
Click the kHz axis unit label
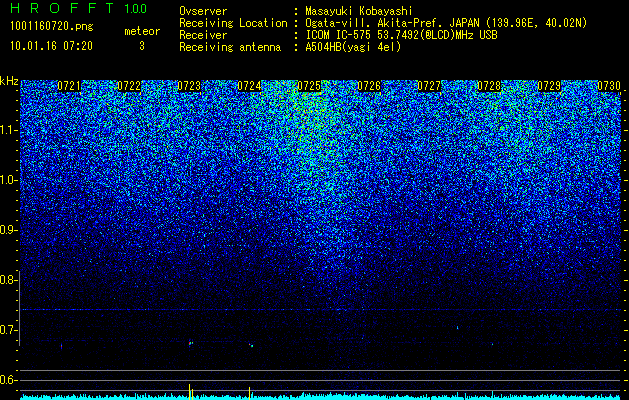pos(9,81)
